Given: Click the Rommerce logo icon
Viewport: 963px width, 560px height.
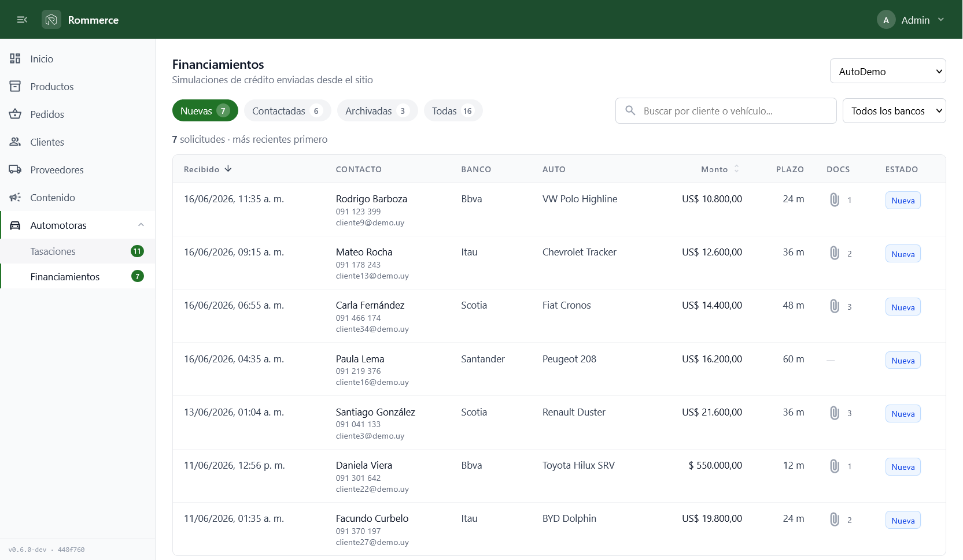Looking at the screenshot, I should (51, 20).
